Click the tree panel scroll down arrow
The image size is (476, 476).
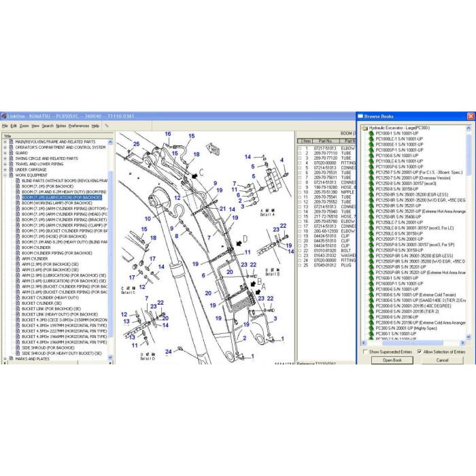110,357
